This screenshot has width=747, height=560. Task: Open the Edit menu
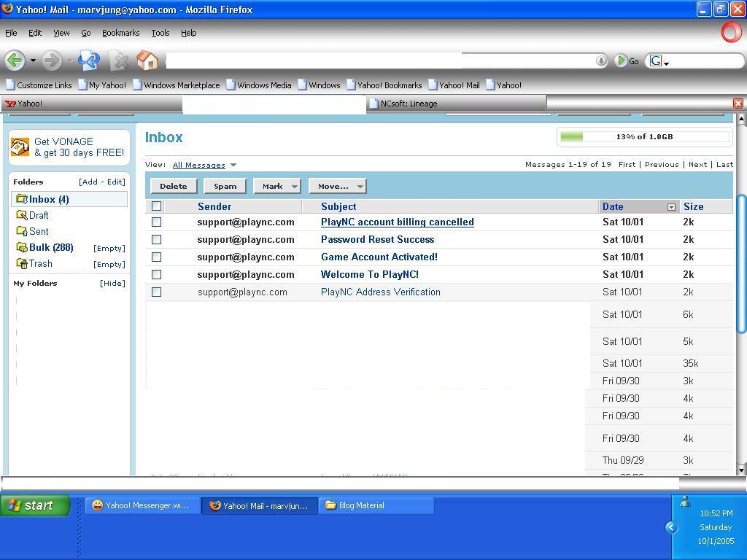point(35,33)
